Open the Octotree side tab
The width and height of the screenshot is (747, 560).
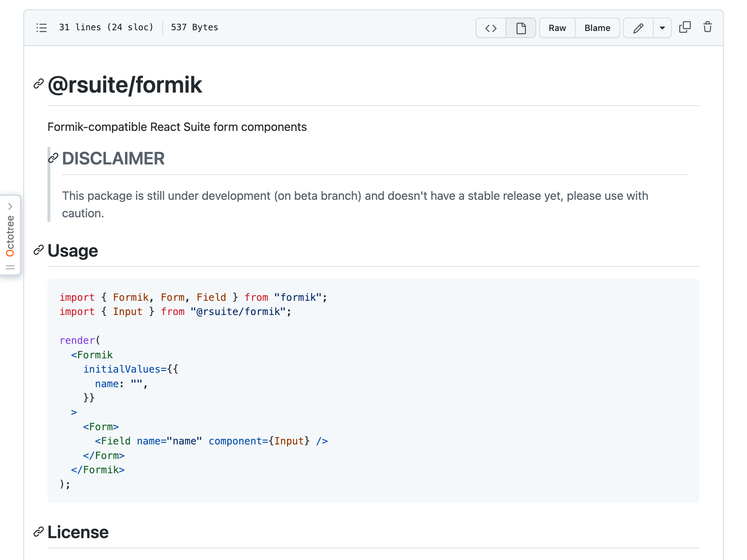(10, 236)
